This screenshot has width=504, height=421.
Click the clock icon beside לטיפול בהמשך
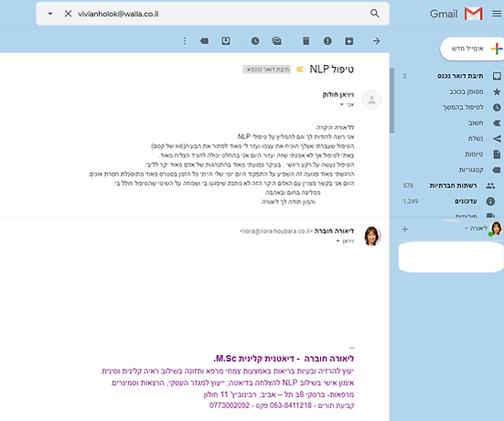tap(497, 107)
